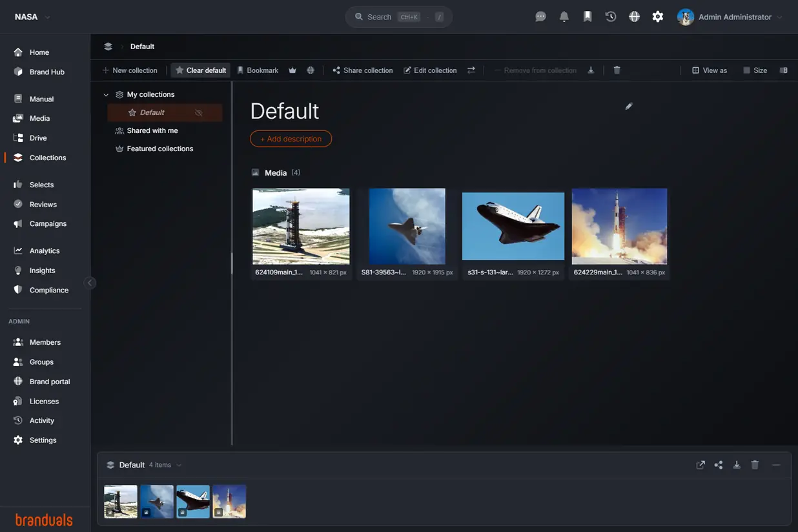Open Activity admin page
This screenshot has height=532, width=798.
pyautogui.click(x=41, y=420)
